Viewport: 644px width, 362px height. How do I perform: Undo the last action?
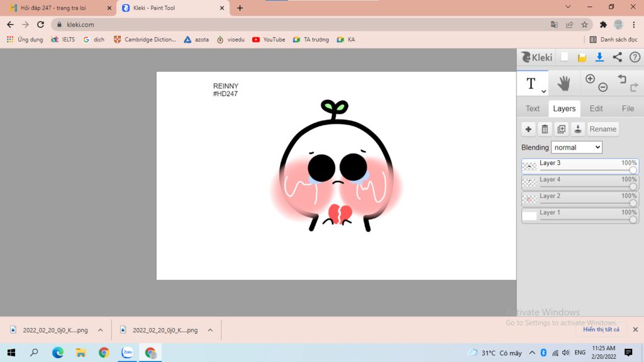pos(622,79)
